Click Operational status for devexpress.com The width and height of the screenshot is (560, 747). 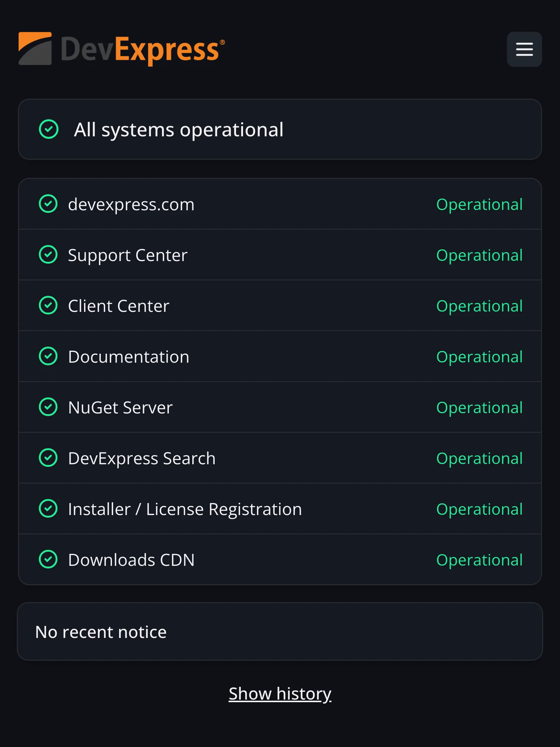[x=479, y=205]
